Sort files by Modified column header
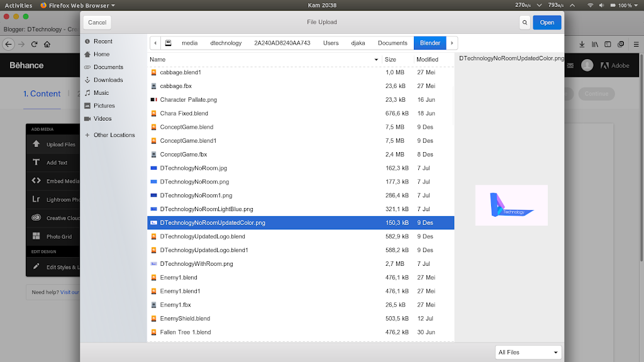 [428, 60]
